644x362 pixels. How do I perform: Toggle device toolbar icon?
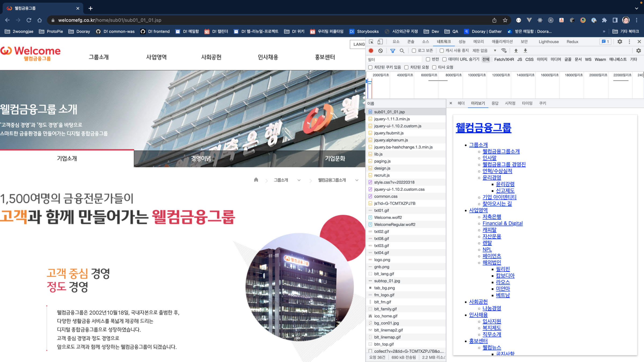(380, 42)
